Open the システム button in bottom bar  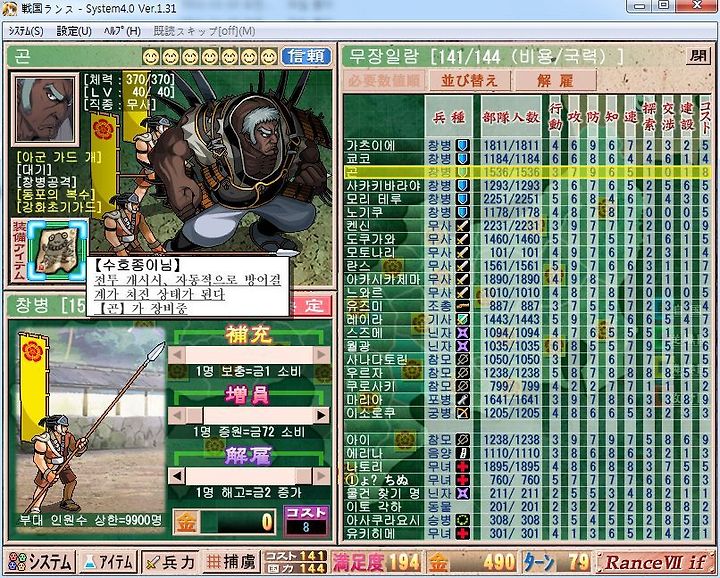click(40, 562)
